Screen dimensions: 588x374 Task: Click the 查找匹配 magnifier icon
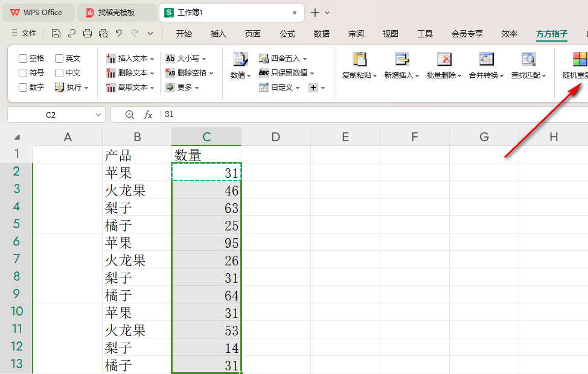[529, 60]
